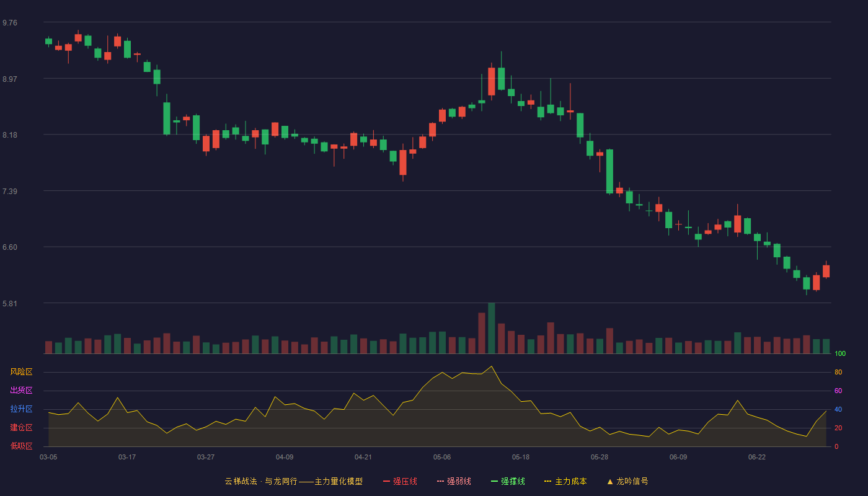Toggle the 龙吟信号 legend item
This screenshot has width=868, height=496.
(x=627, y=481)
